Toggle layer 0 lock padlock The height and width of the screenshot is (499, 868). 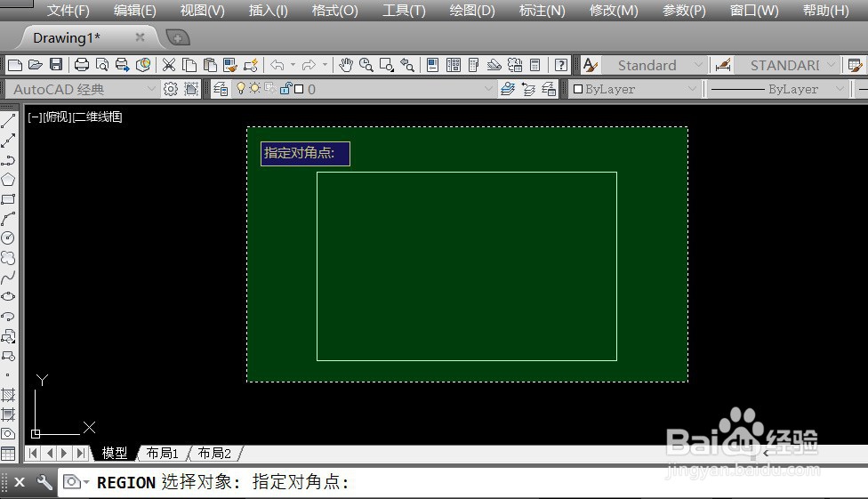285,88
